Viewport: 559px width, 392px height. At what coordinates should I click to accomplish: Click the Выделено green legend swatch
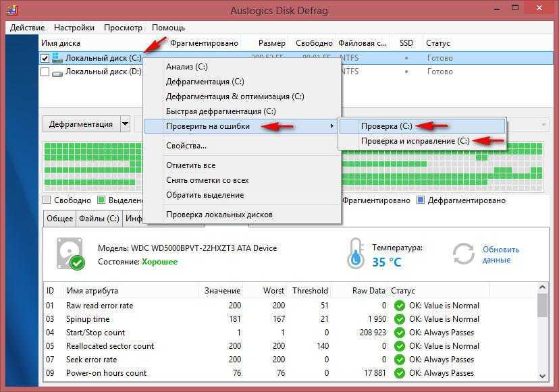tap(101, 200)
